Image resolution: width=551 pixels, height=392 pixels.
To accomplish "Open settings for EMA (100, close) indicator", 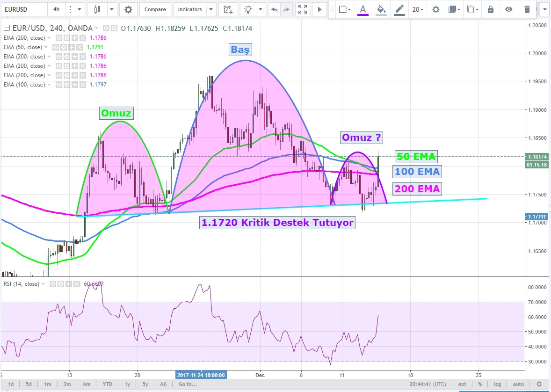I will pyautogui.click(x=66, y=85).
